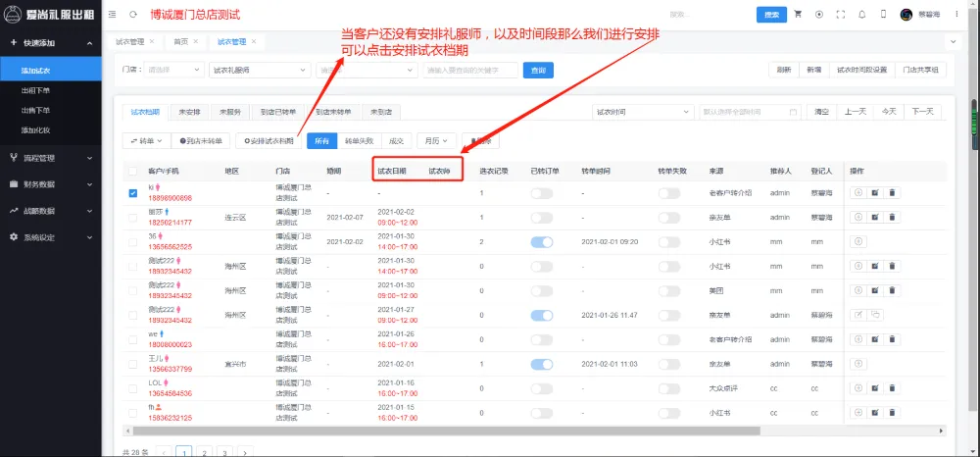Toggle fullscreen mode icon in top bar
This screenshot has width=980, height=457.
[840, 15]
